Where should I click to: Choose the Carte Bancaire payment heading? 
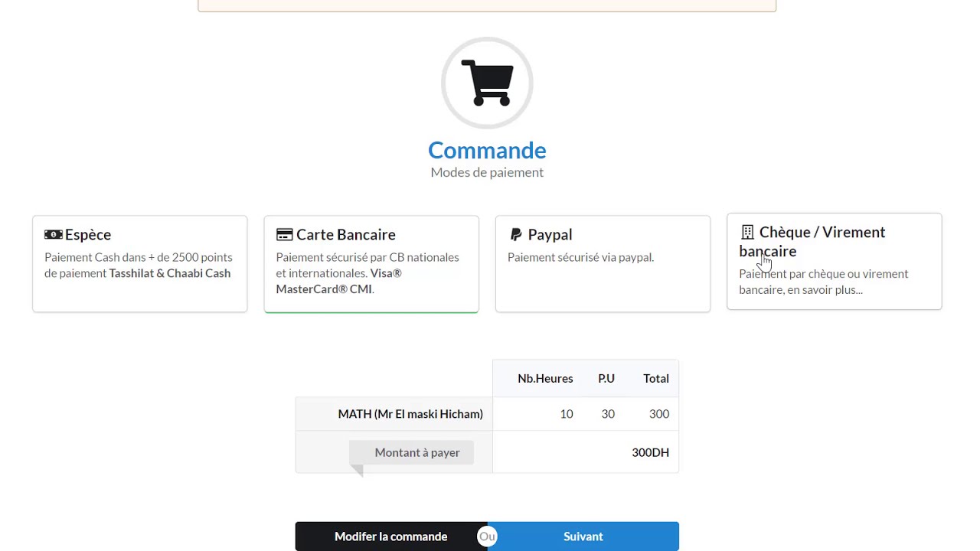[x=346, y=235]
